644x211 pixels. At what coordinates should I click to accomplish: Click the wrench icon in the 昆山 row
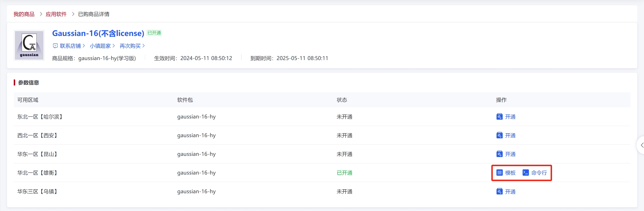499,154
